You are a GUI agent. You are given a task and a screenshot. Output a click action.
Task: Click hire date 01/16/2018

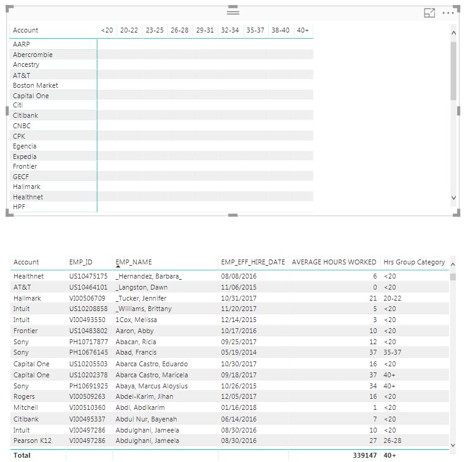coord(239,407)
